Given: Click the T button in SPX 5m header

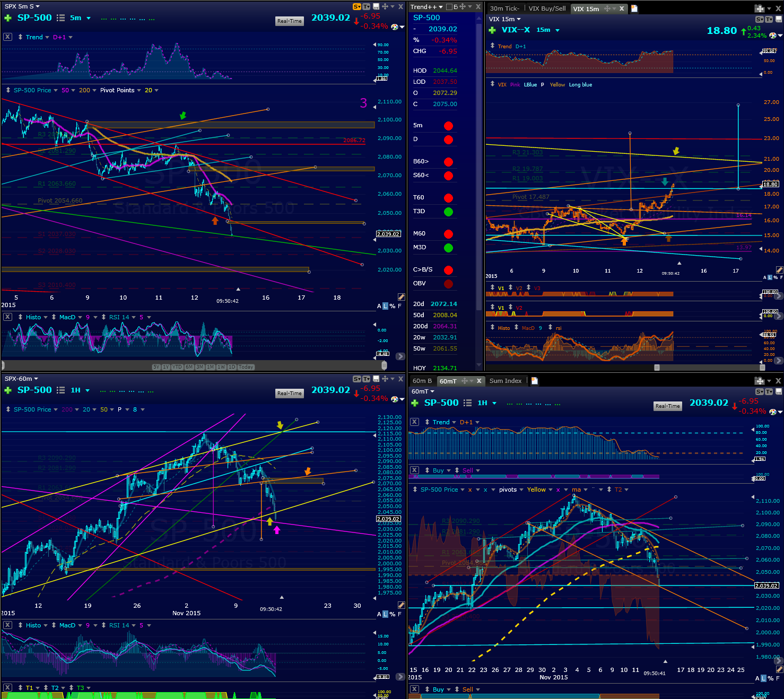Looking at the screenshot, I should click(365, 7).
